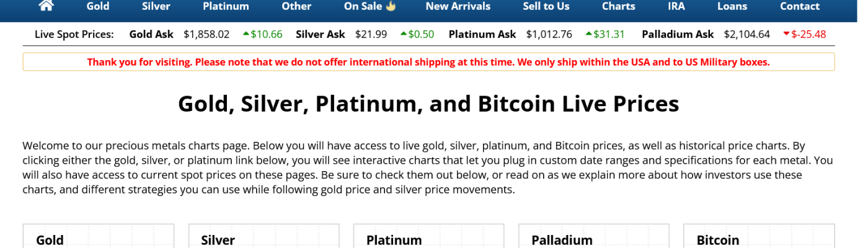Screen dimensions: 868x248
Task: Click the Gold Ask spot price label
Action: [x=151, y=34]
